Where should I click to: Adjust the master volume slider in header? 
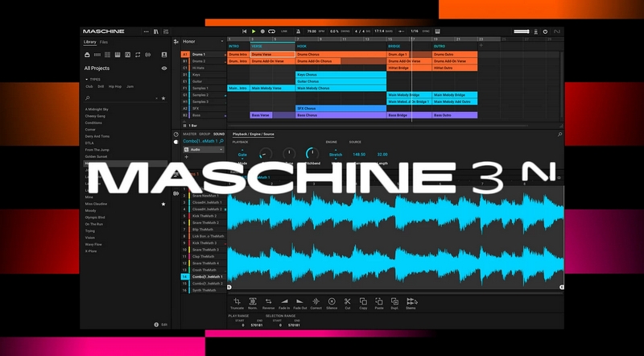tap(522, 31)
